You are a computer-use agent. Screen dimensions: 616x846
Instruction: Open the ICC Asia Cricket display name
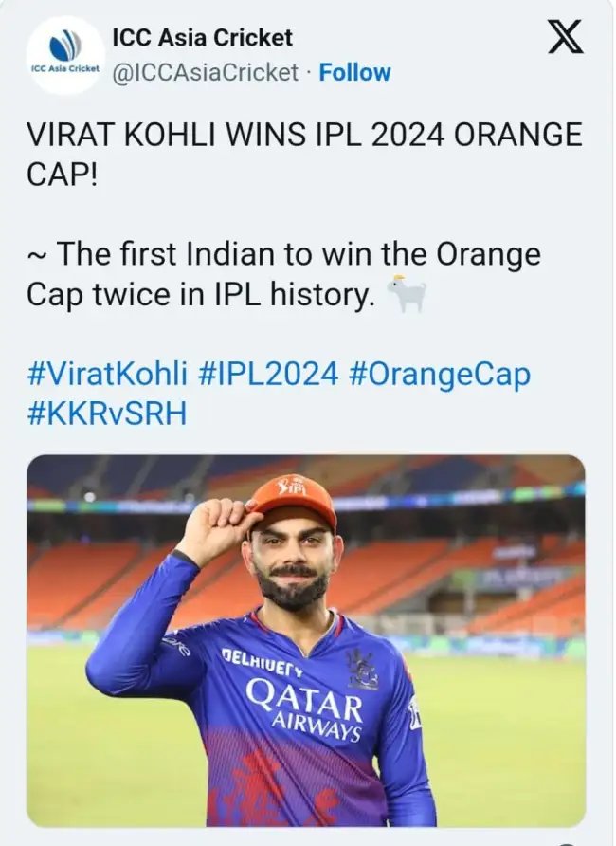pyautogui.click(x=202, y=38)
